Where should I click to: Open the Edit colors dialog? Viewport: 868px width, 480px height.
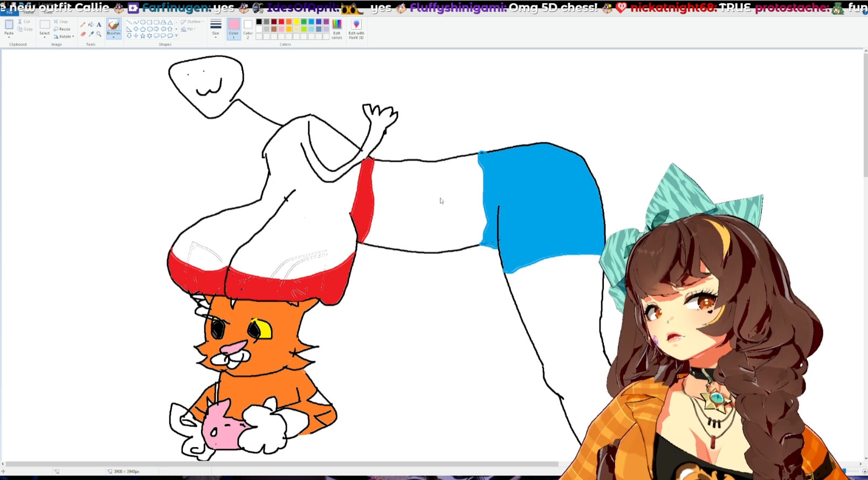pyautogui.click(x=337, y=29)
